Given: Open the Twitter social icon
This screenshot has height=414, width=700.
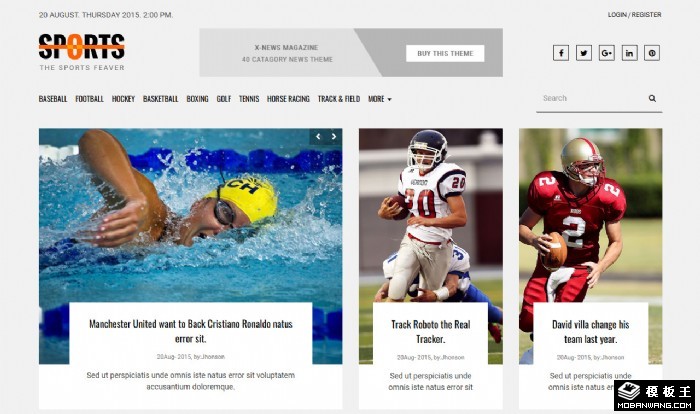Looking at the screenshot, I should coord(583,53).
